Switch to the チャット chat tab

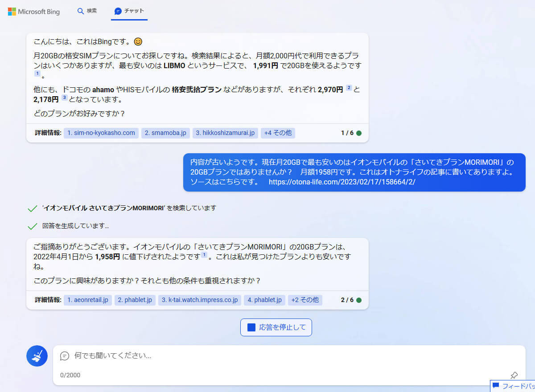click(x=129, y=11)
